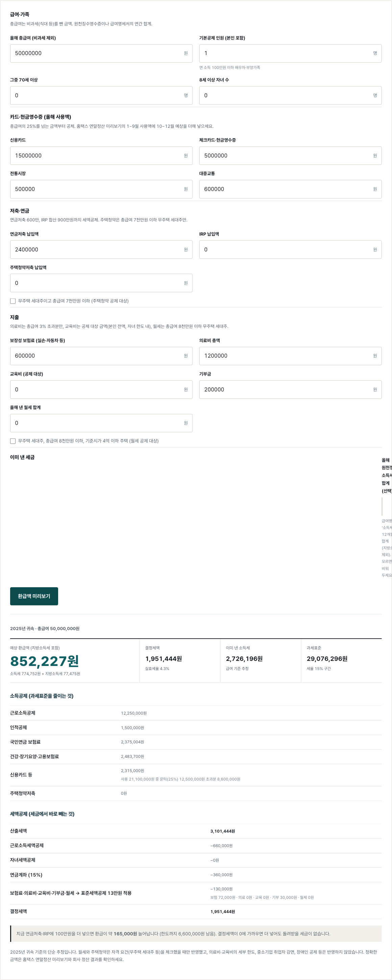Edit the 신용카드 amount field
The height and width of the screenshot is (980, 392).
tap(101, 156)
